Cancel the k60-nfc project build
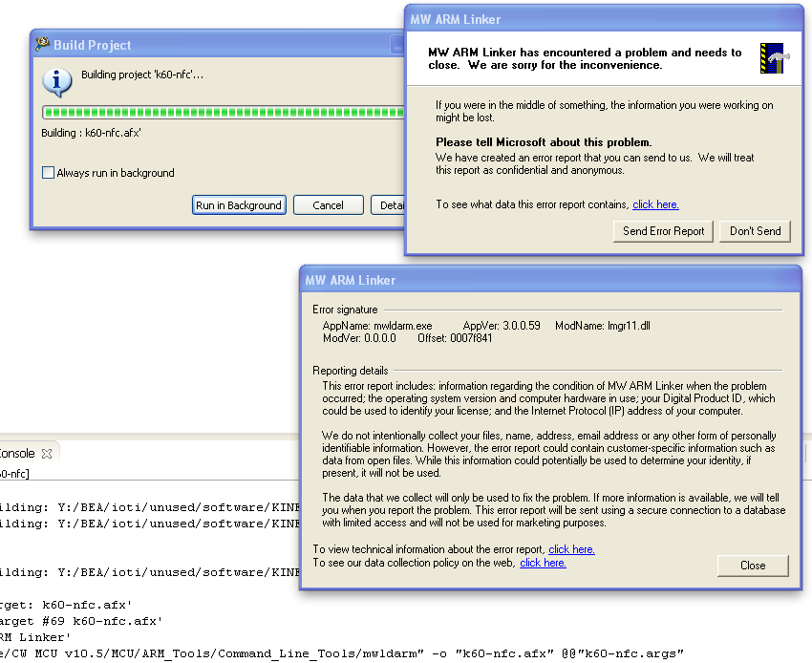This screenshot has width=812, height=663. tap(329, 205)
